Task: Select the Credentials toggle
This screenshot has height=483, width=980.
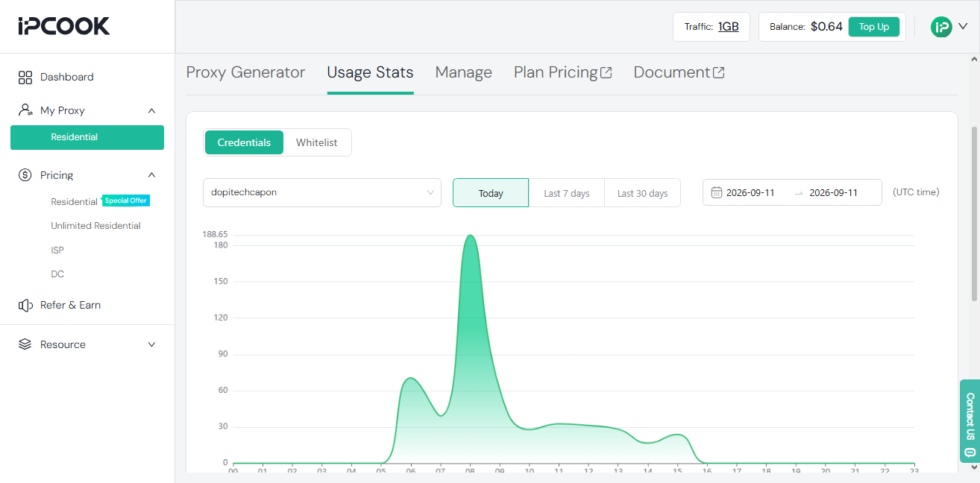Action: (244, 142)
